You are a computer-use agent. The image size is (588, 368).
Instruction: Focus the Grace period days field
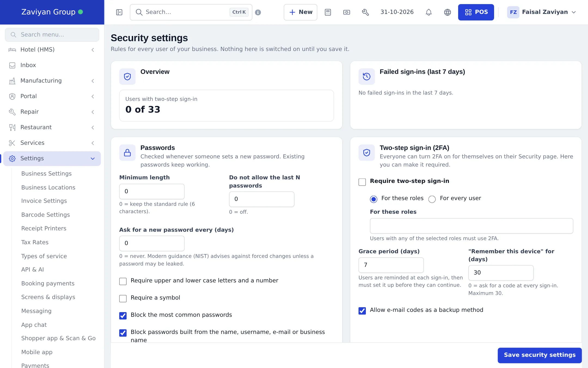click(x=391, y=265)
